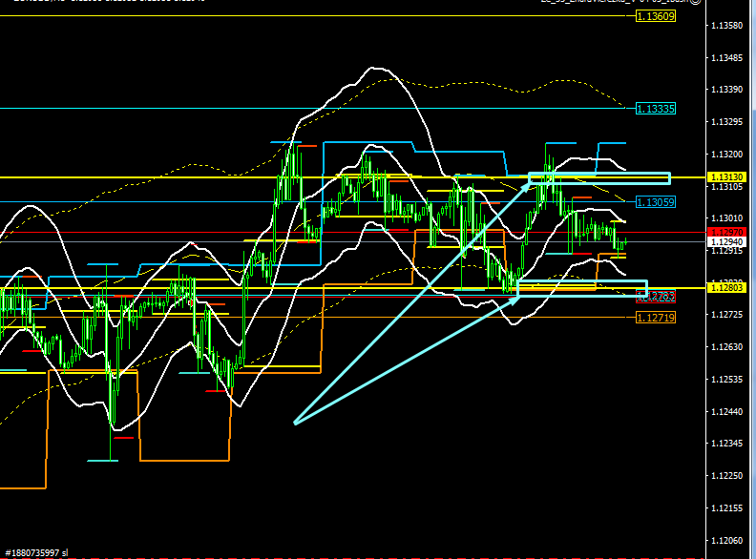Select the cyan 1.13059 price level label
The image size is (756, 559).
[656, 202]
